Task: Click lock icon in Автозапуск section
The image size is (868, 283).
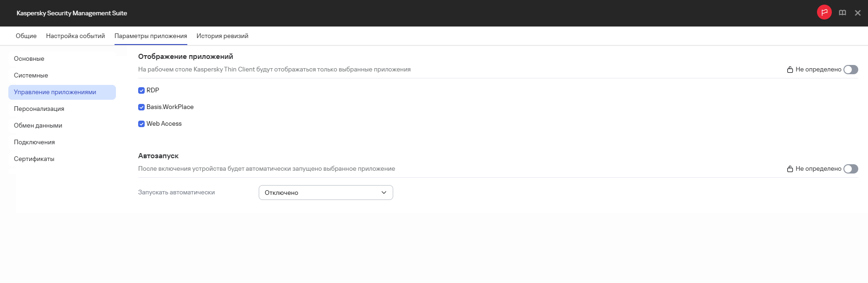Action: tap(790, 169)
